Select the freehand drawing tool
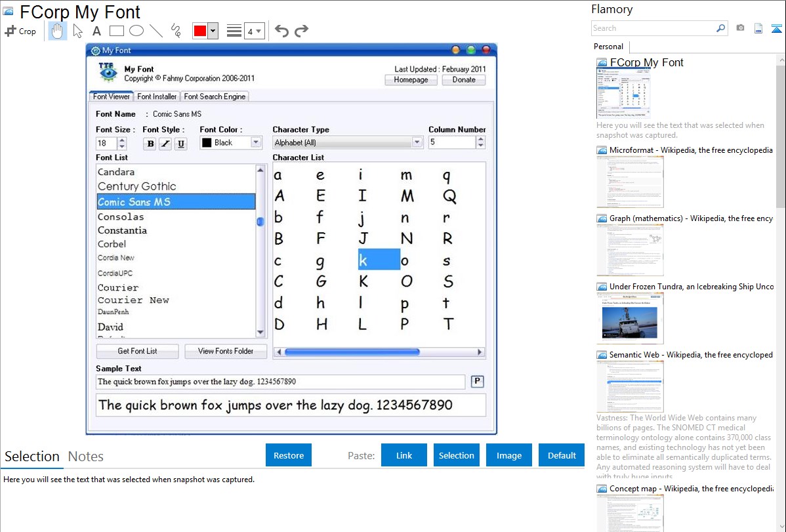This screenshot has width=786, height=532. tap(176, 31)
